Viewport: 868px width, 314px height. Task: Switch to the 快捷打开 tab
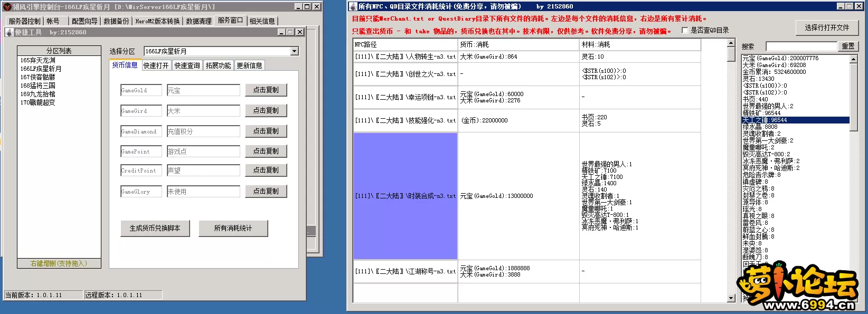point(156,65)
